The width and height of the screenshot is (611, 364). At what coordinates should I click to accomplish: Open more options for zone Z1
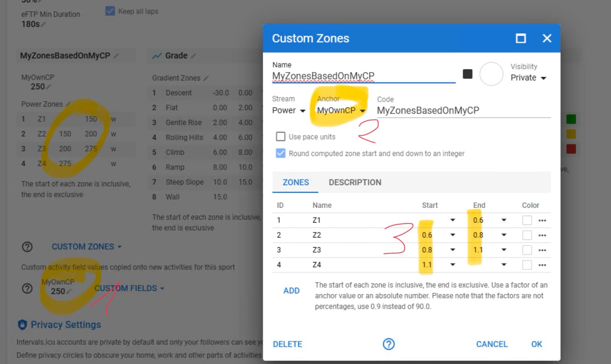coord(542,220)
